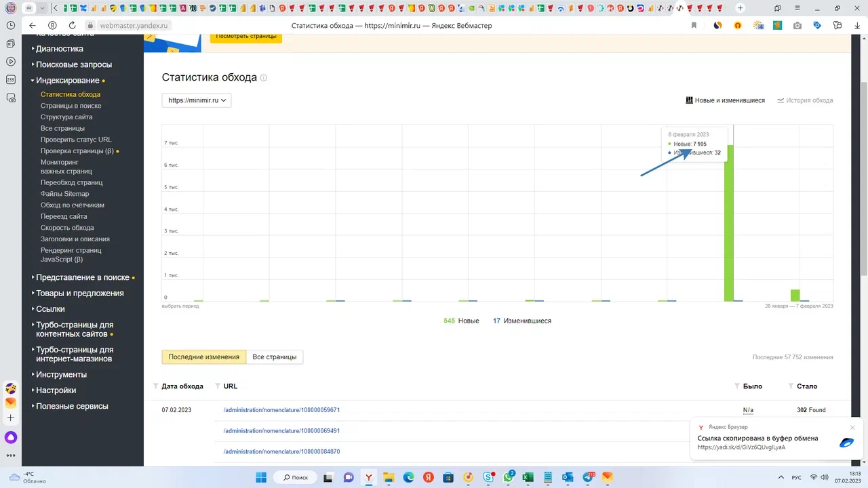Click the РУС language indicator
This screenshot has width=868, height=488.
click(795, 477)
